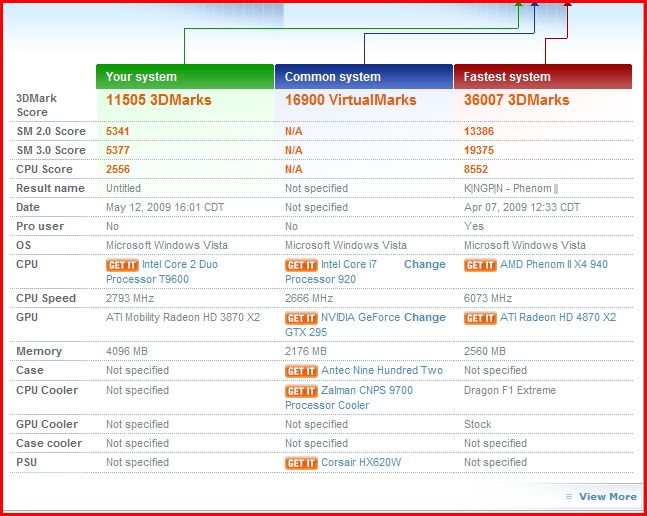Click the 16900 VirtualMarks score
Screen dimensions: 647x516
[351, 100]
